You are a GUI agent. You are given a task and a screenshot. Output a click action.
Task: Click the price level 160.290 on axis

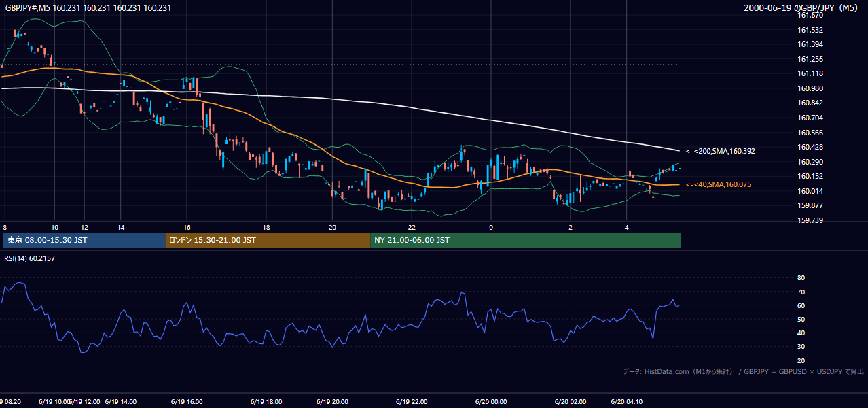810,162
